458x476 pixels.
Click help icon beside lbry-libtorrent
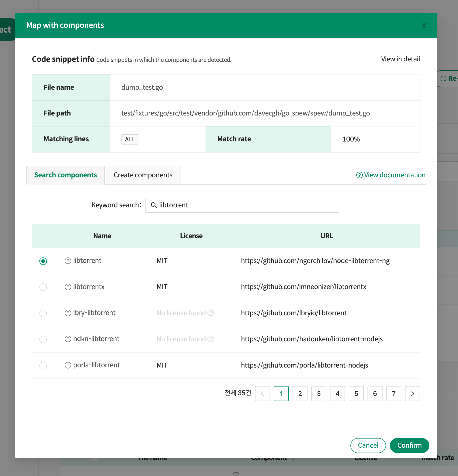(68, 313)
